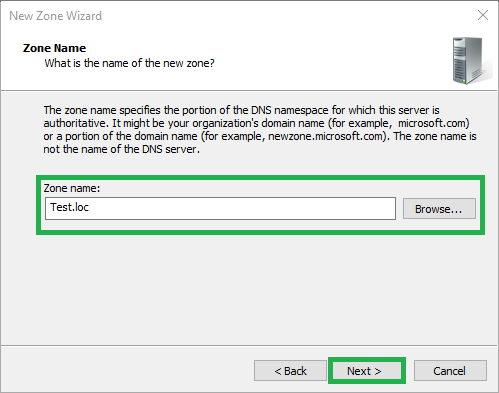Close the New Zone Wizard dialog
This screenshot has width=499, height=393.
pos(483,15)
